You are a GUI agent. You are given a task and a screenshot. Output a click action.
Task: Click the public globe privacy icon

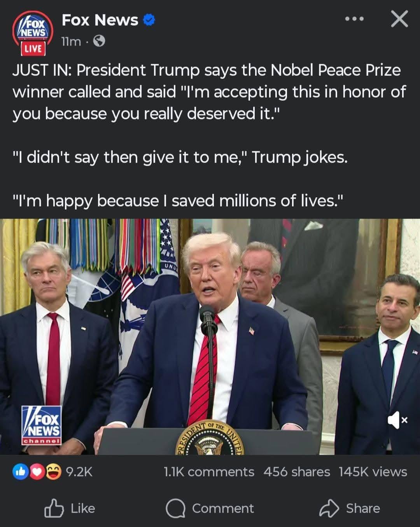[x=100, y=41]
